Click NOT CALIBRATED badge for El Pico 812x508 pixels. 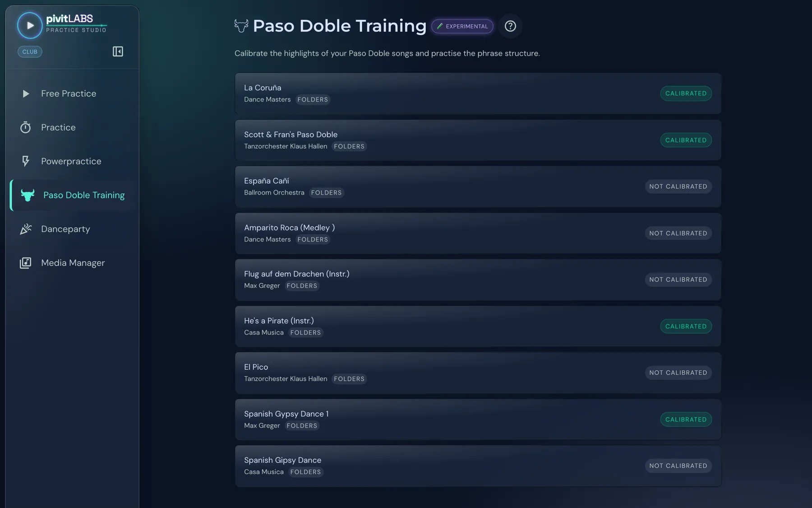[678, 373]
